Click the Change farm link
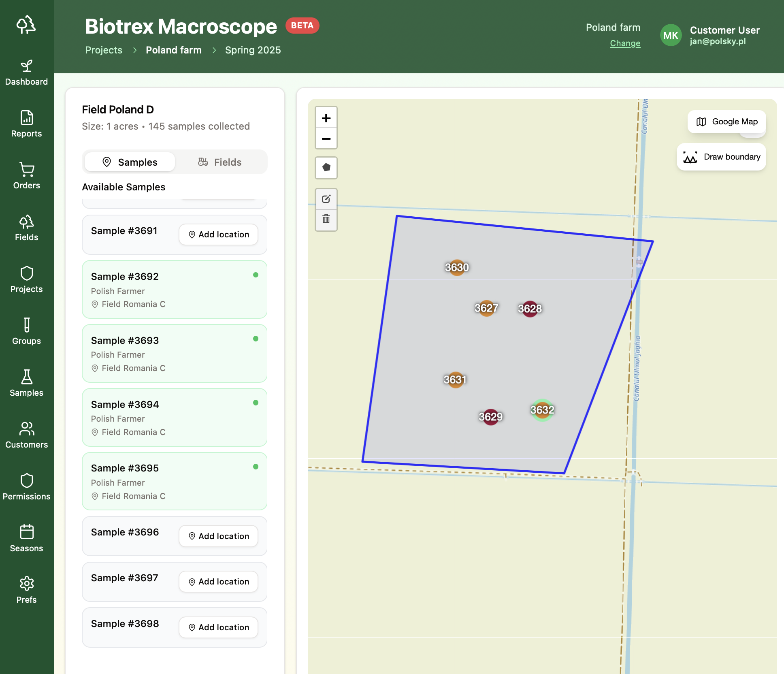The width and height of the screenshot is (784, 674). point(625,43)
